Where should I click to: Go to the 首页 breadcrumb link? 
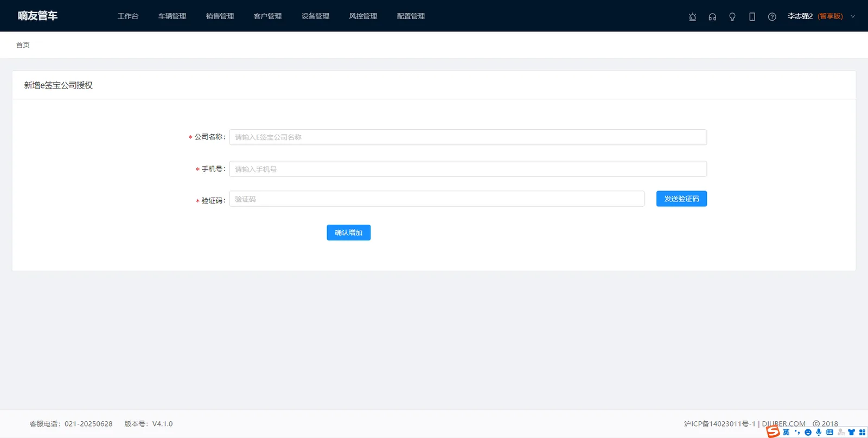click(x=23, y=45)
